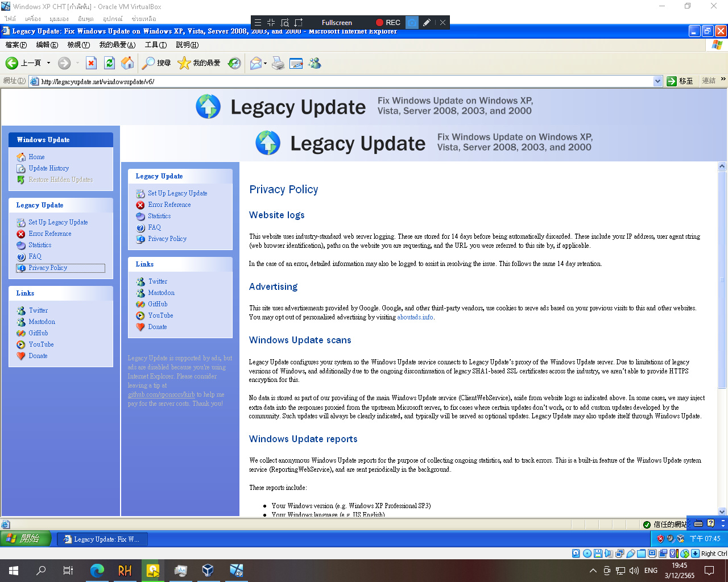
Task: Open the github.com/sponsors/kirb link
Action: click(x=161, y=394)
